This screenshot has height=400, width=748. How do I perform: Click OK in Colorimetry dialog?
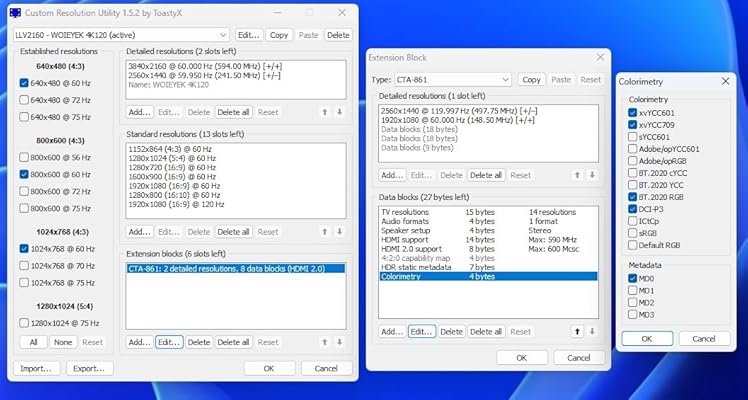[x=647, y=338]
